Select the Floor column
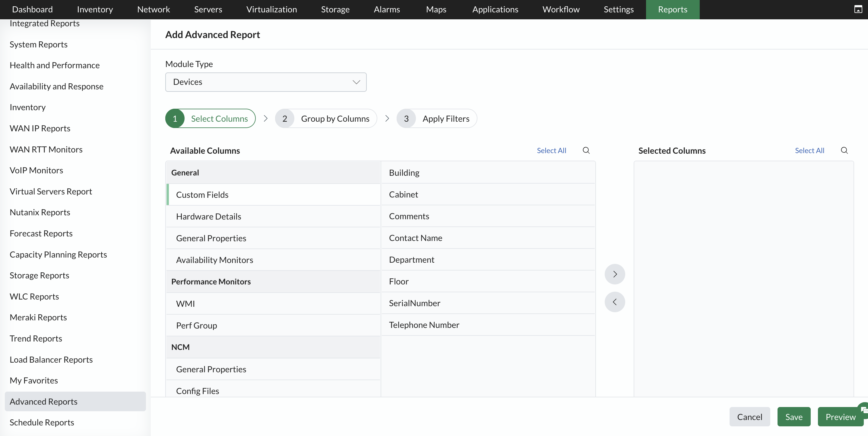The height and width of the screenshot is (436, 868). (488, 281)
